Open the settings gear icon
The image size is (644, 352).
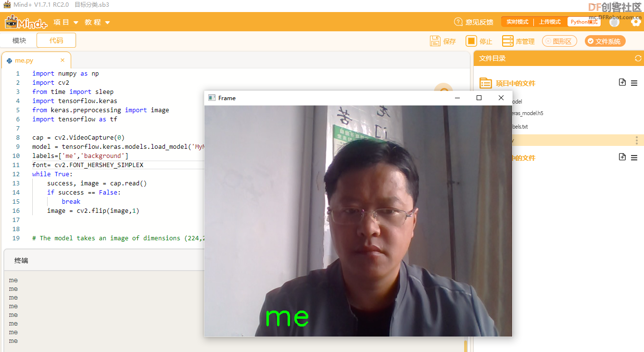coord(636,22)
